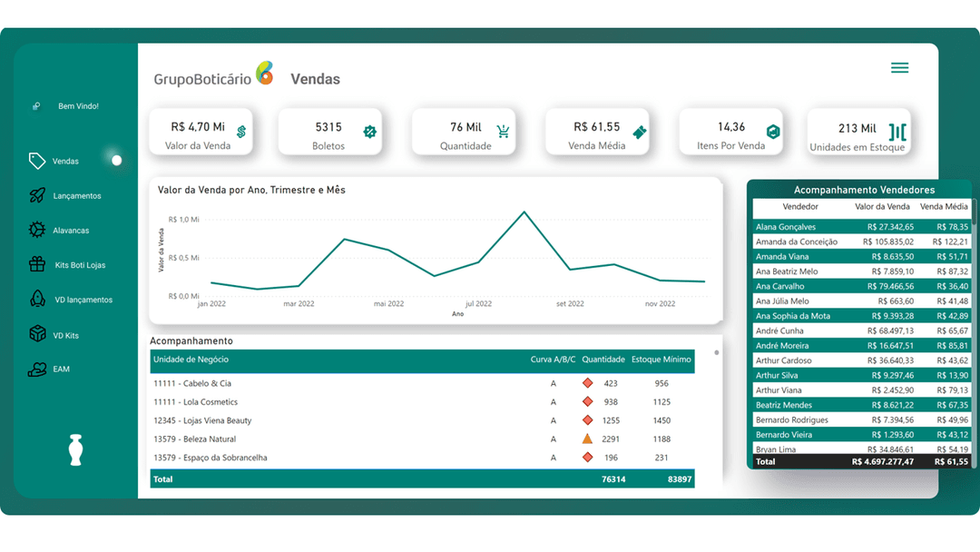Sort by Curva A/B/C column header
Image resolution: width=980 pixels, height=552 pixels.
554,360
